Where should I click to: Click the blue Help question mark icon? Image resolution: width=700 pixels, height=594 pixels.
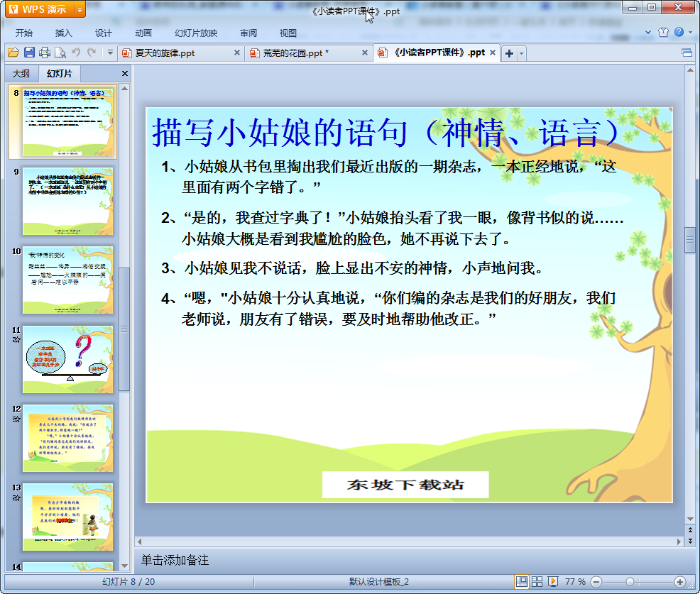(x=679, y=32)
